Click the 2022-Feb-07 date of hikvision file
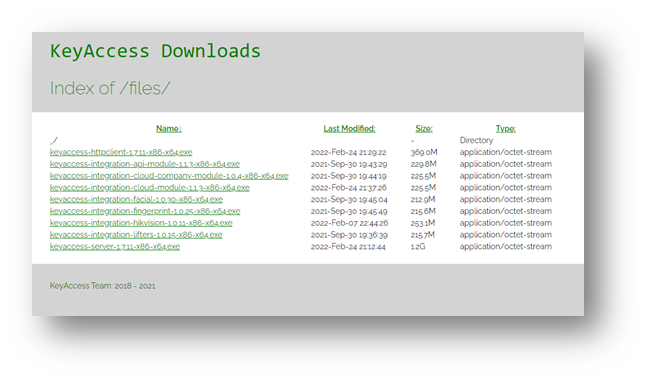The image size is (648, 380). pos(349,223)
